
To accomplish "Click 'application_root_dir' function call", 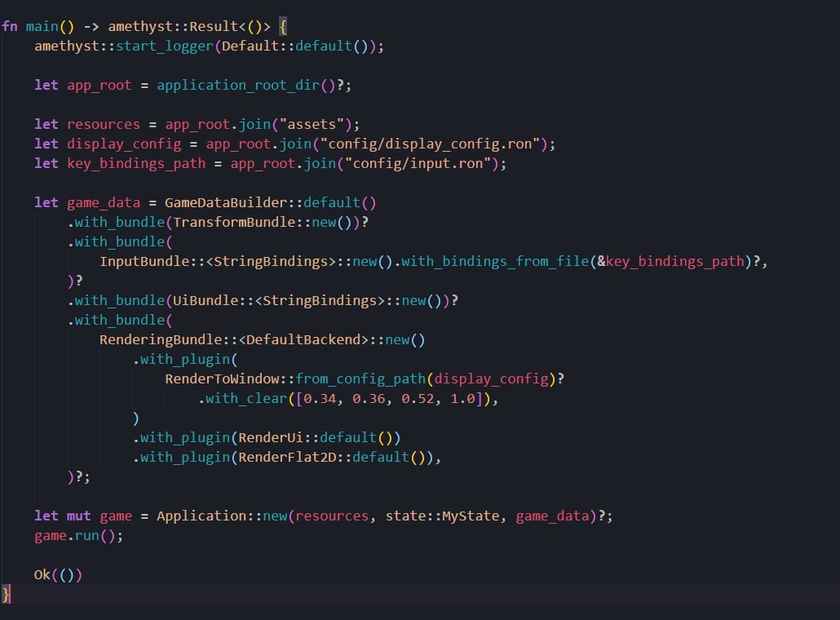I will tap(238, 86).
